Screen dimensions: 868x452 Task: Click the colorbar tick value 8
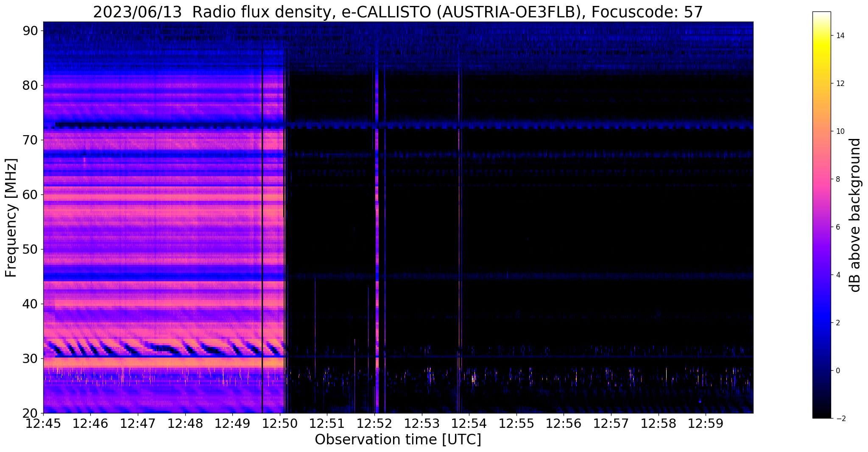coord(837,179)
